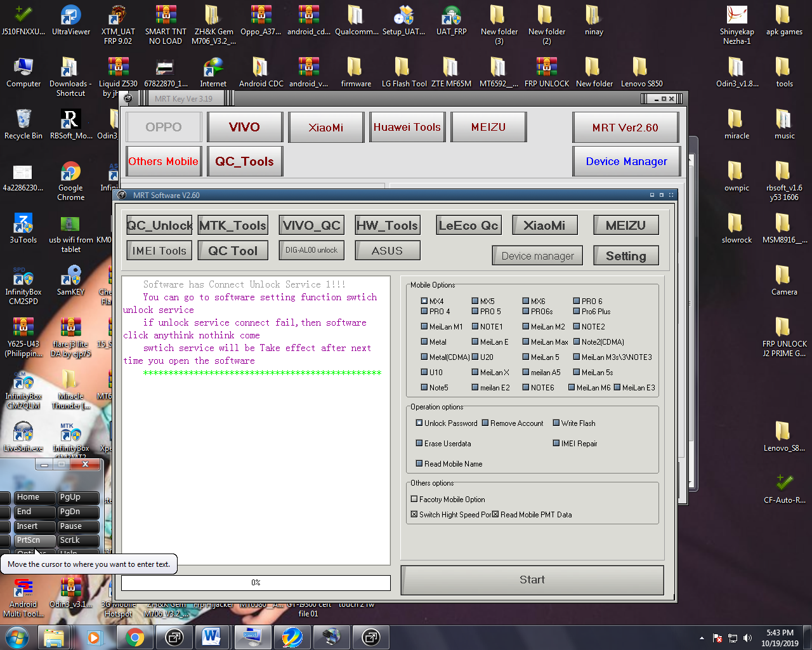Screen dimensions: 812x650
Task: Open Word from the taskbar
Action: (211, 637)
